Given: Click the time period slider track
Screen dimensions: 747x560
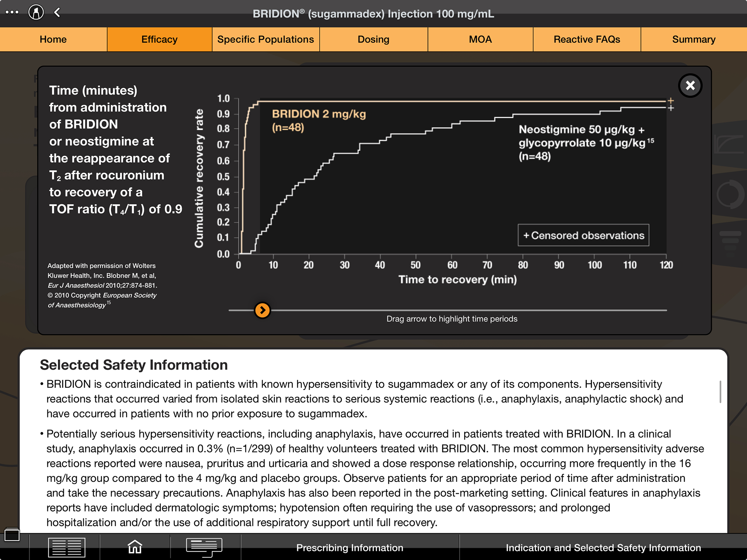Looking at the screenshot, I should pos(448,310).
